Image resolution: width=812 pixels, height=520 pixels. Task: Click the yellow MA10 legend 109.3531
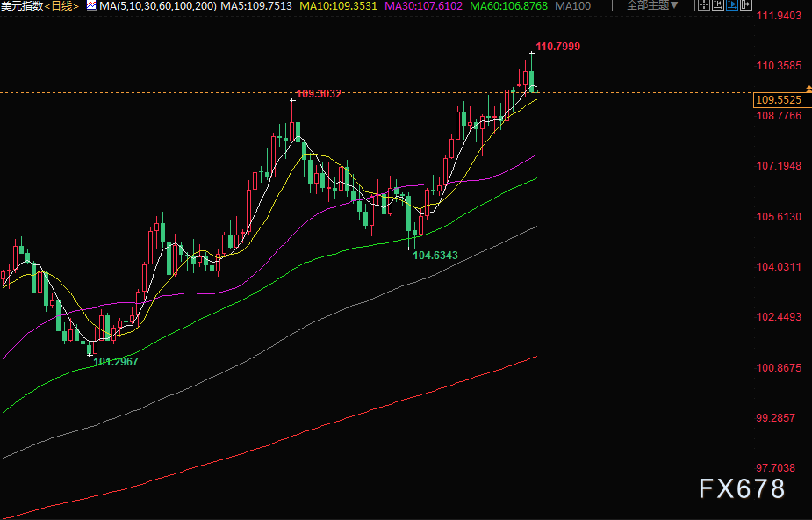pos(338,6)
